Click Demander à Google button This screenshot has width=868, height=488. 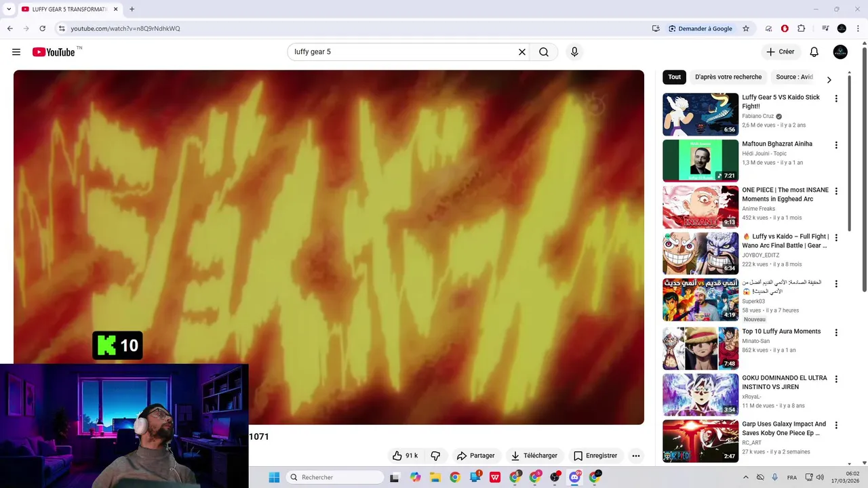click(x=701, y=28)
